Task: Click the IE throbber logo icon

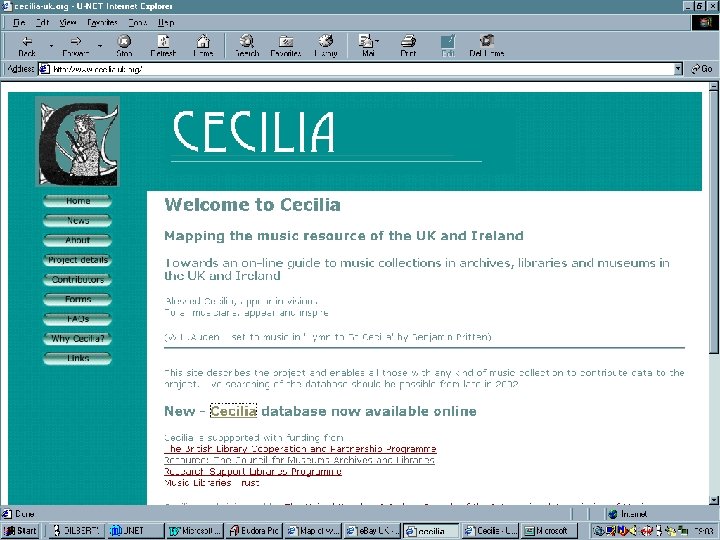Action: click(705, 22)
